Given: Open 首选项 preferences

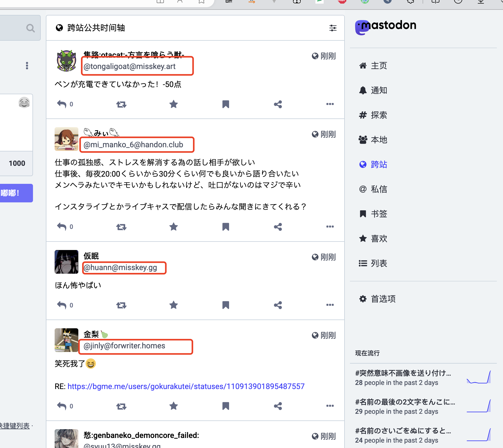Looking at the screenshot, I should click(377, 299).
